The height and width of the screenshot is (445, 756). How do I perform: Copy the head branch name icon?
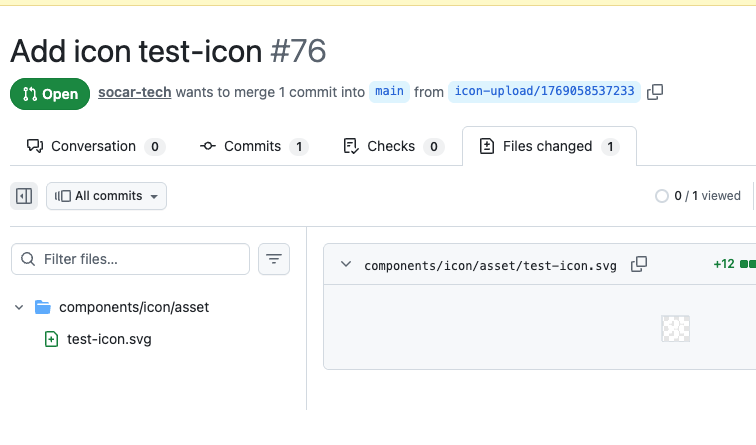[x=655, y=92]
